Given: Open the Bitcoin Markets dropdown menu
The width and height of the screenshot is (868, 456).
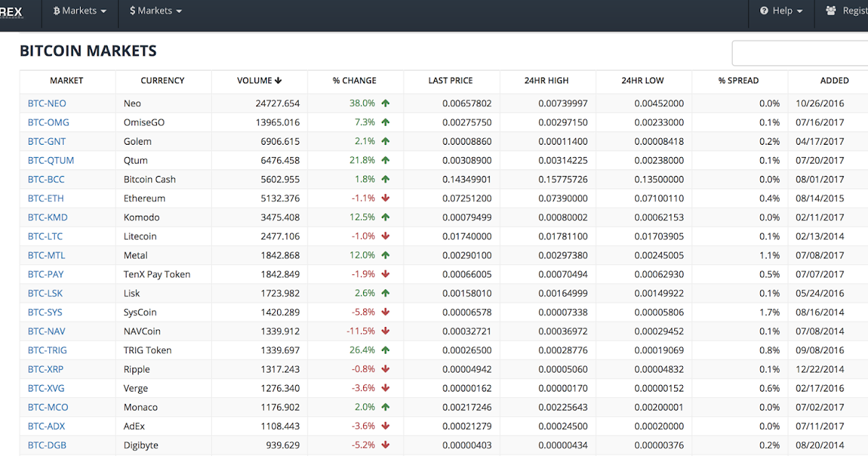Looking at the screenshot, I should (80, 11).
